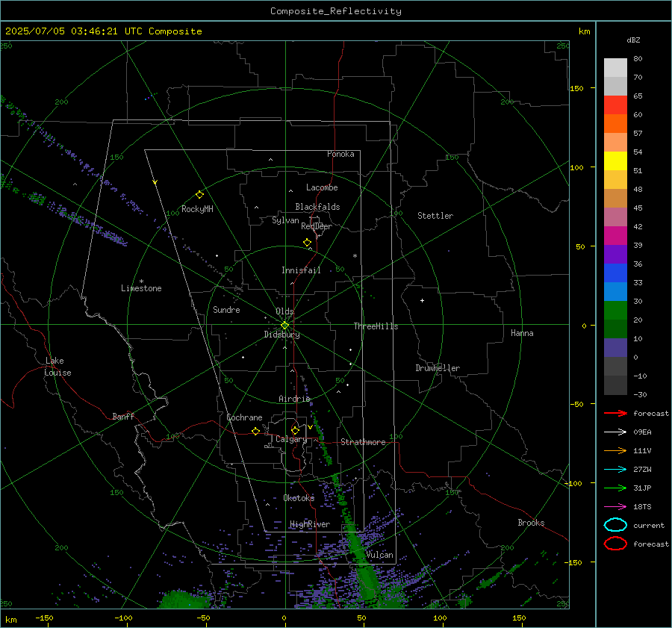
Task: Click the Hanna town label
Action: pyautogui.click(x=522, y=333)
